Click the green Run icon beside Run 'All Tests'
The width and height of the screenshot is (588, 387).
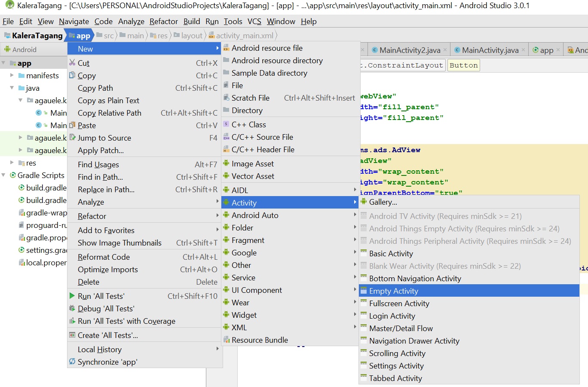(72, 295)
